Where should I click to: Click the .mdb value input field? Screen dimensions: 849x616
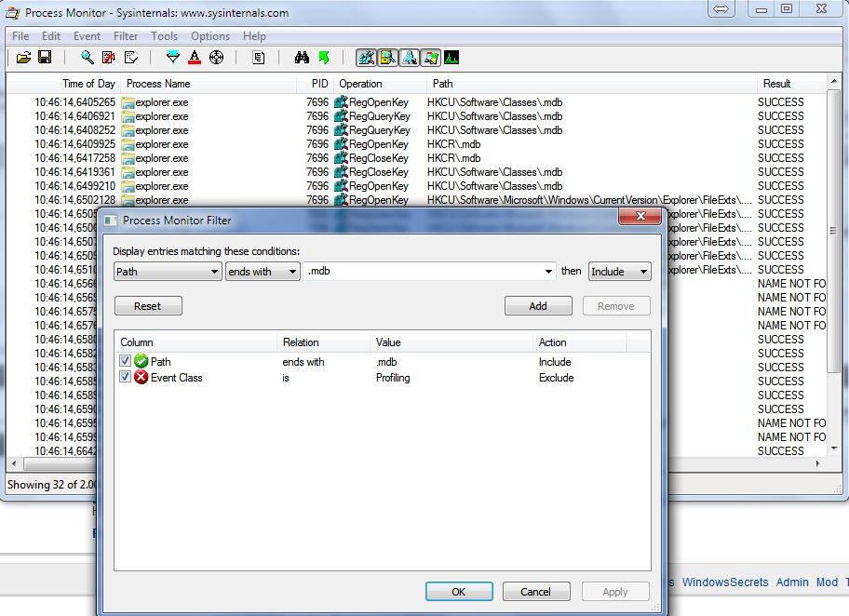click(x=424, y=272)
